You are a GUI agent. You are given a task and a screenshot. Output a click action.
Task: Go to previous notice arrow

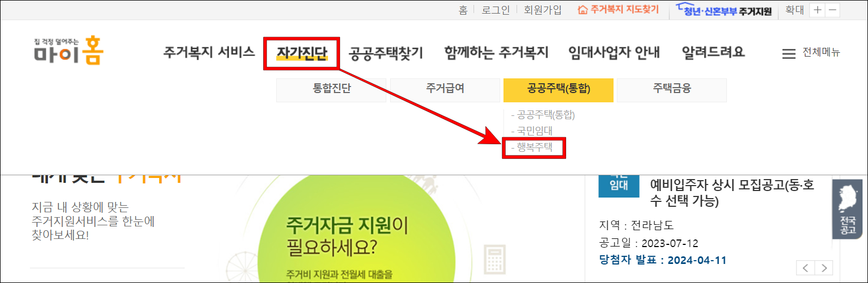[805, 268]
